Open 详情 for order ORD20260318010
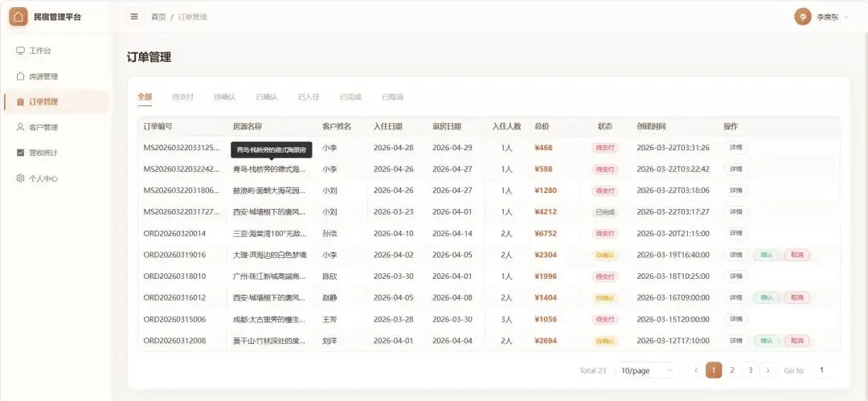Image resolution: width=868 pixels, height=401 pixels. (x=735, y=276)
